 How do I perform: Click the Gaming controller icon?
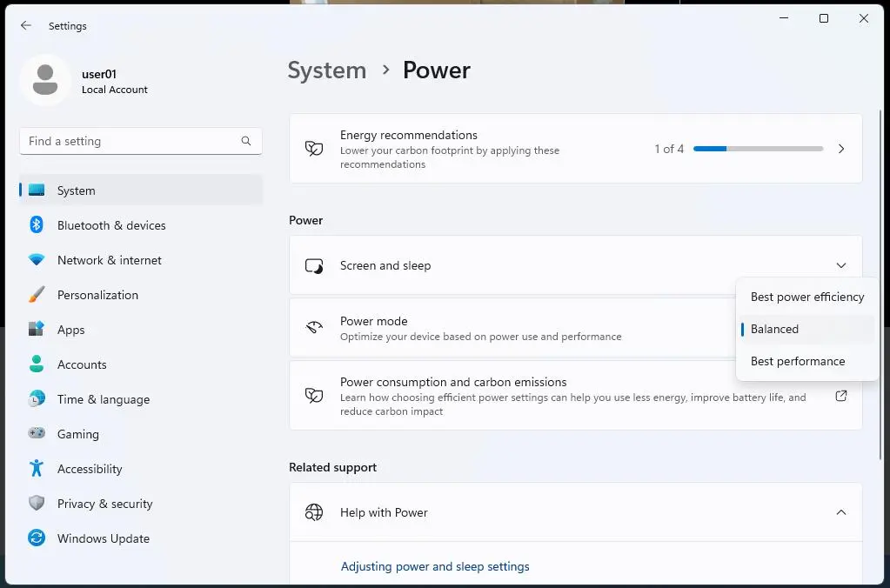pyautogui.click(x=37, y=434)
